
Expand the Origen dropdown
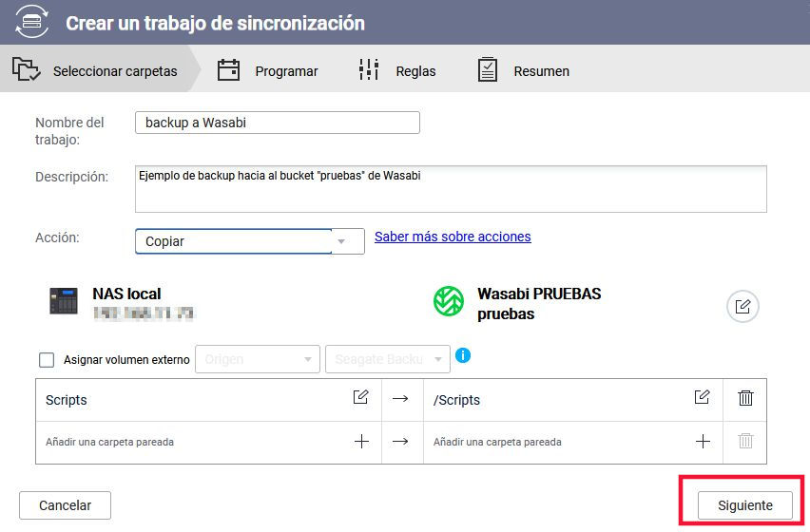tap(258, 360)
